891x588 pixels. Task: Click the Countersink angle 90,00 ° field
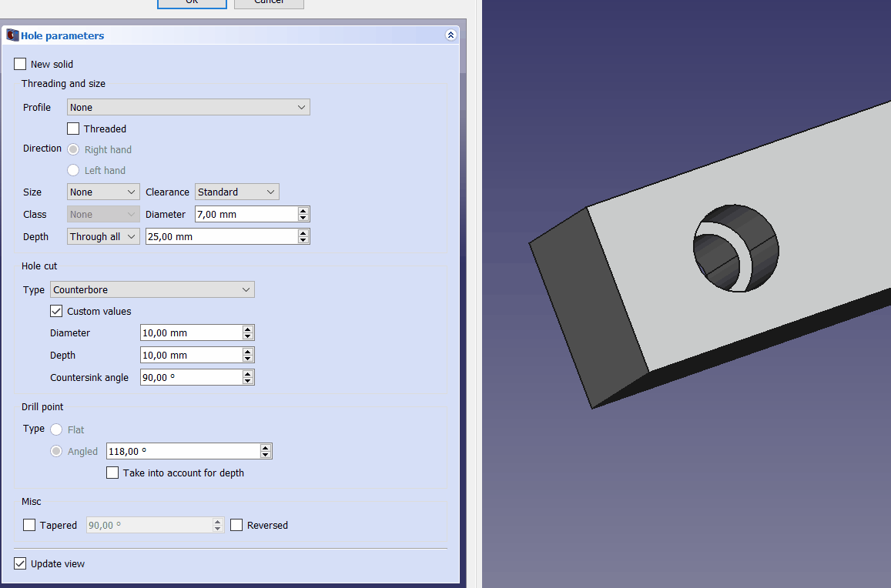[191, 377]
